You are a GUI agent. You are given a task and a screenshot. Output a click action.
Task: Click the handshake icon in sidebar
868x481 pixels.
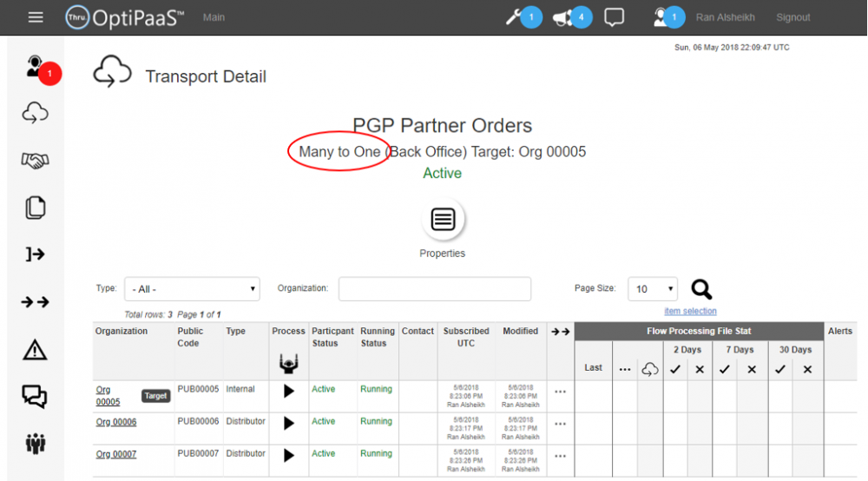35,161
